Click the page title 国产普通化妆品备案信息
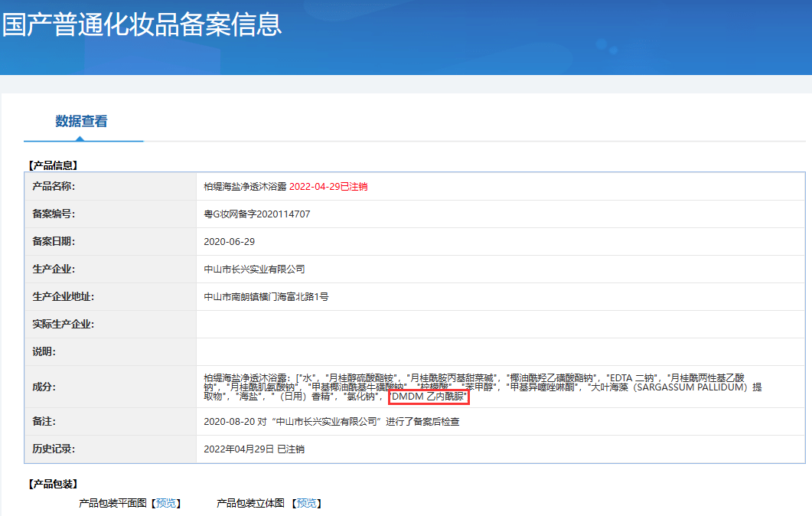This screenshot has width=812, height=516. click(142, 24)
